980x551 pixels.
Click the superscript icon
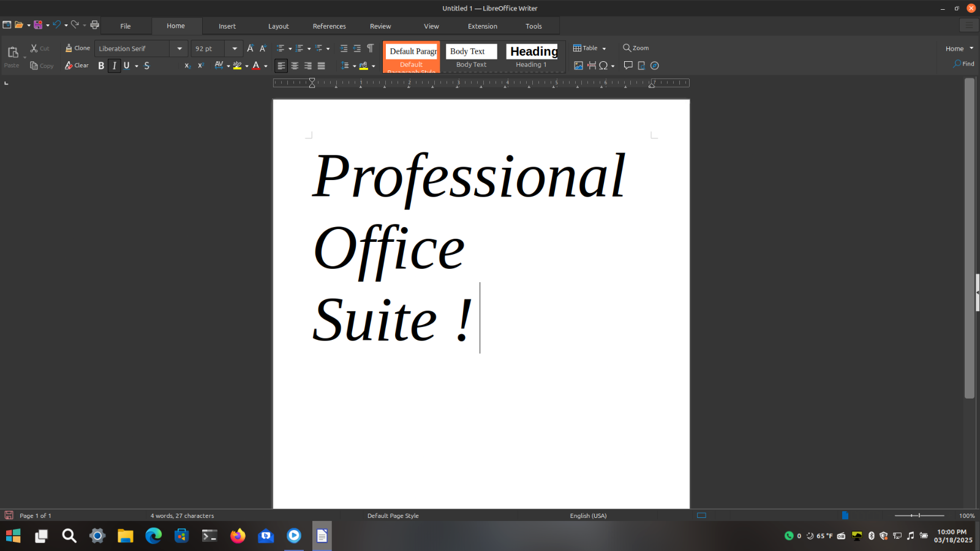pyautogui.click(x=200, y=66)
